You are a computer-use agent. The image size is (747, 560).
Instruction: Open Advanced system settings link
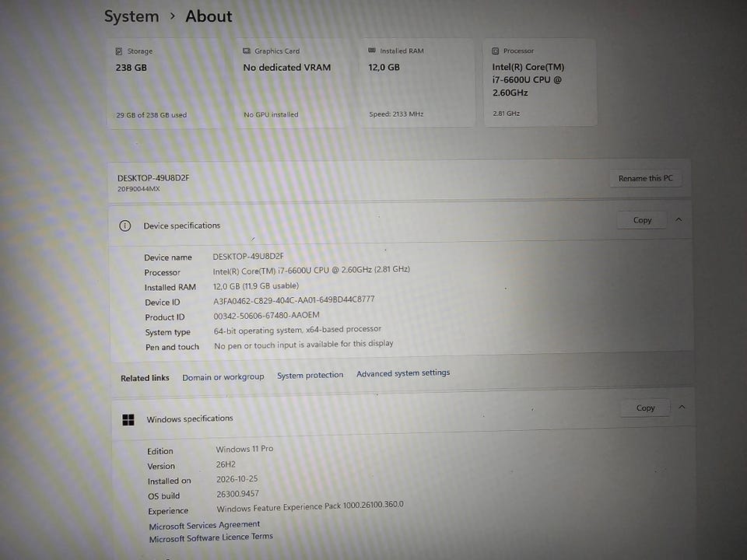click(x=403, y=373)
